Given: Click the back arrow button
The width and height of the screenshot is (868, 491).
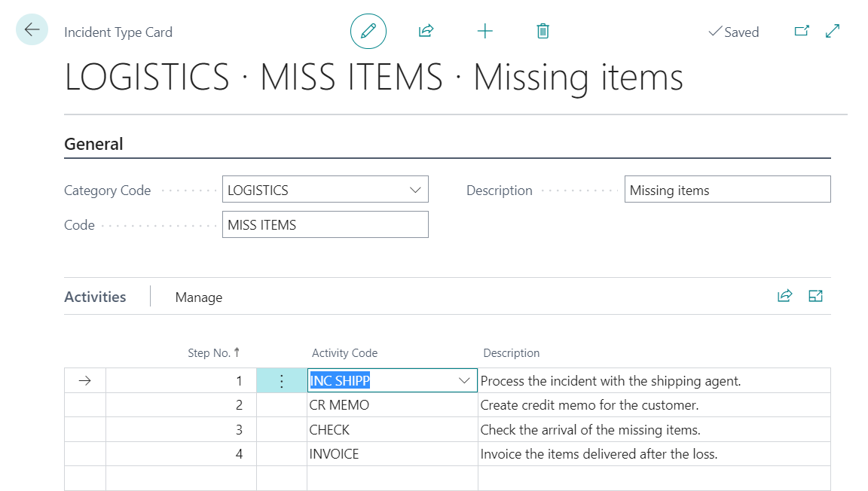Looking at the screenshot, I should tap(32, 30).
